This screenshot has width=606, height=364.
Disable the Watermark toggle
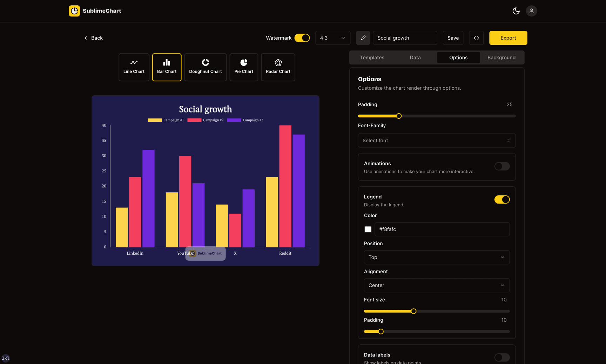tap(302, 37)
